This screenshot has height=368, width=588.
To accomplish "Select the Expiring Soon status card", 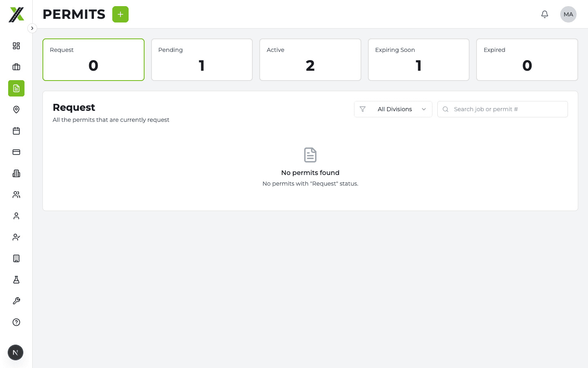I will point(419,60).
